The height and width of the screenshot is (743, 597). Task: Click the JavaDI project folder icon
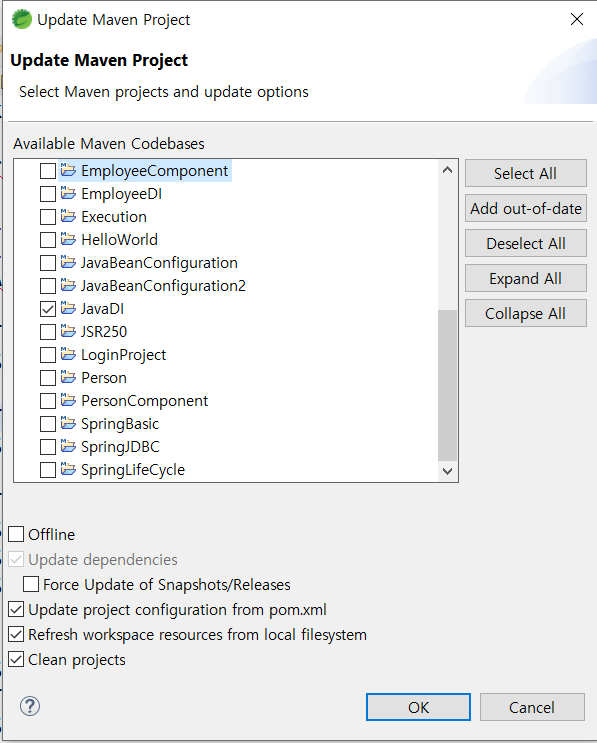[68, 308]
